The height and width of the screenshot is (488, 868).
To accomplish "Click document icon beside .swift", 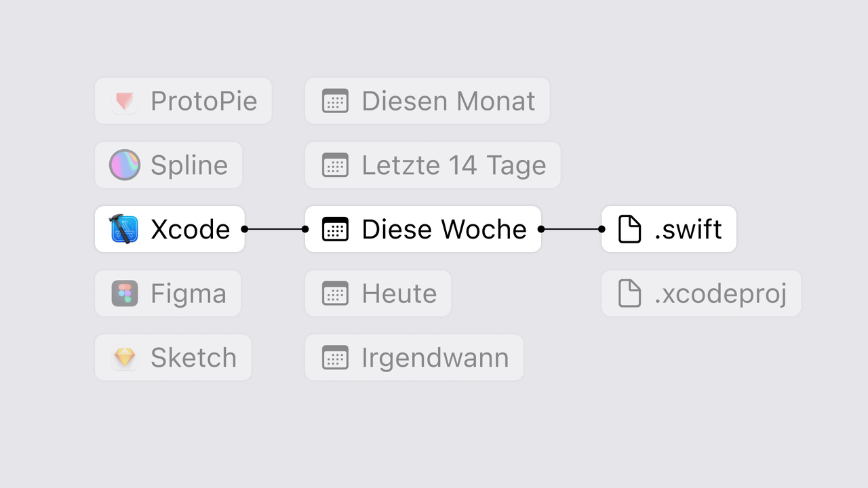I will [x=629, y=229].
